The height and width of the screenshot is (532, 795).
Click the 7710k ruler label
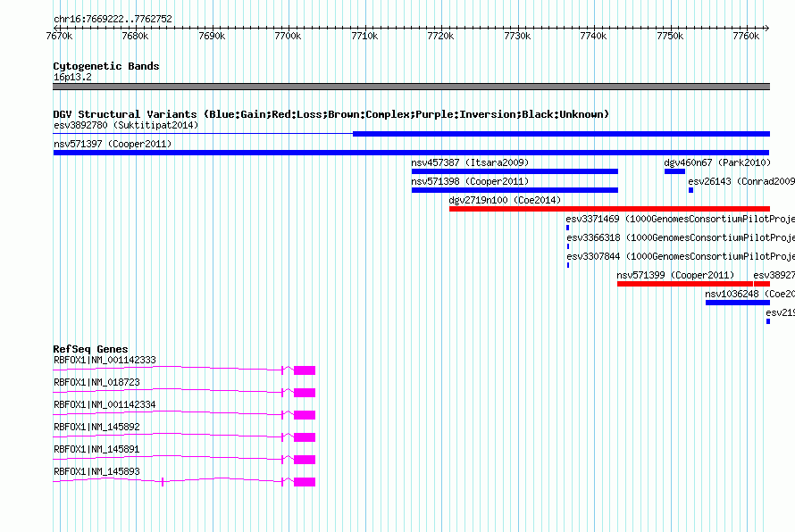[364, 36]
